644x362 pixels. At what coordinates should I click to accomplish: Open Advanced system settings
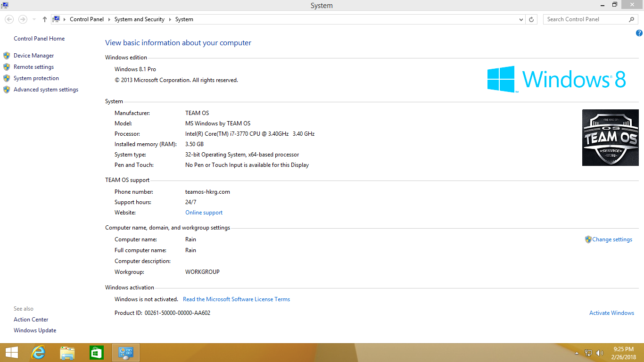[46, 90]
